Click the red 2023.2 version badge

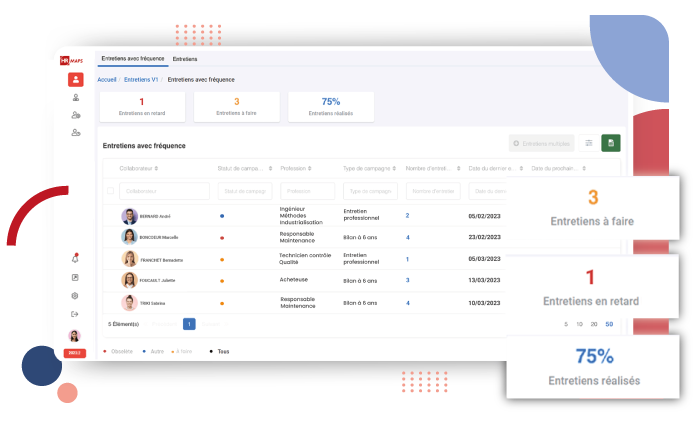(75, 353)
